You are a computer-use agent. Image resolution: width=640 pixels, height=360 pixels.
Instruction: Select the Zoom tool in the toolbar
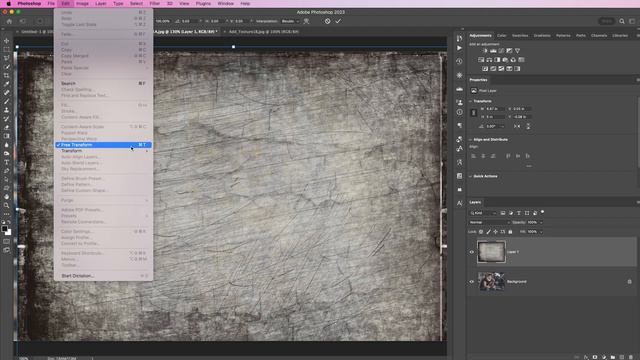point(7,205)
